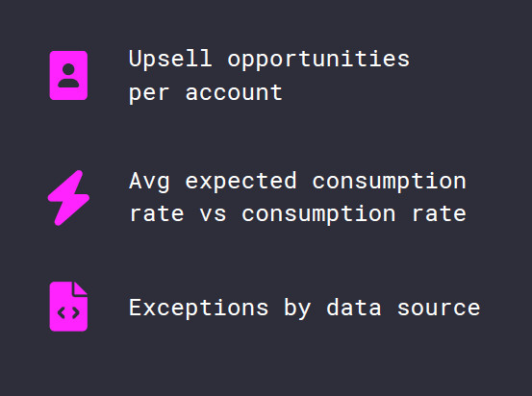Click the magenta account person badge icon
Image resolution: width=532 pixels, height=396 pixels.
point(68,75)
